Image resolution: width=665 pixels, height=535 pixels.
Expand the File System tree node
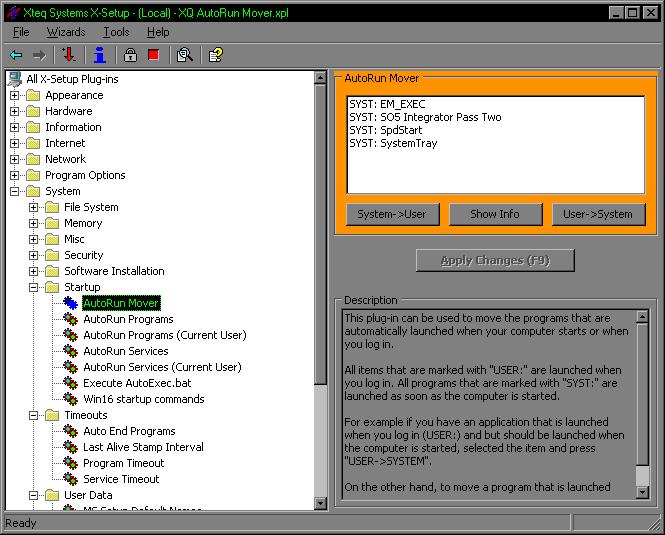pos(34,207)
